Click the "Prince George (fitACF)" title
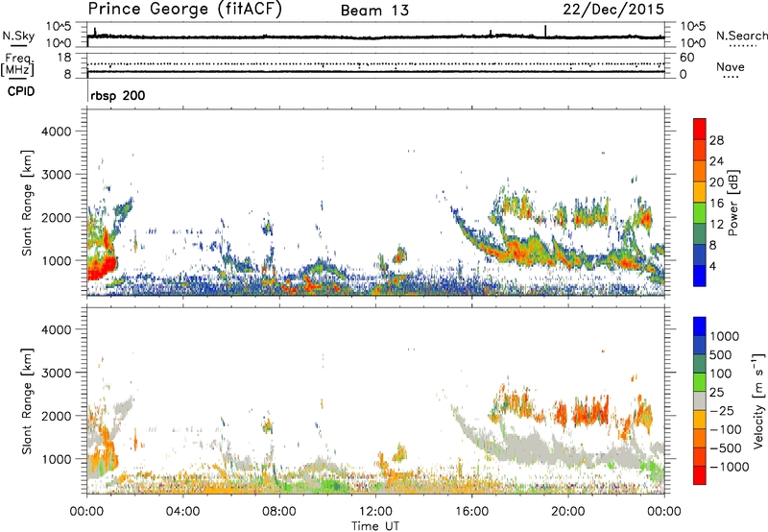This screenshot has width=768, height=532. point(184,10)
